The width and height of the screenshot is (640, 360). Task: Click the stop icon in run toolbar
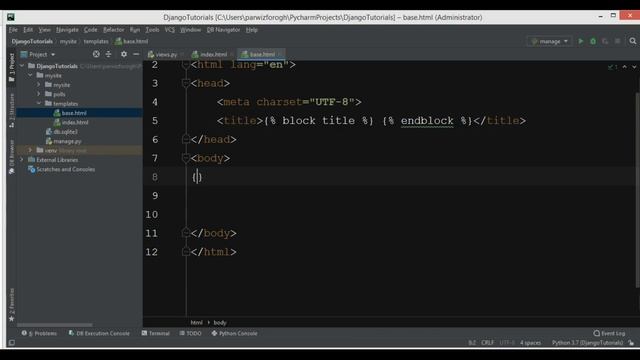pyautogui.click(x=618, y=41)
